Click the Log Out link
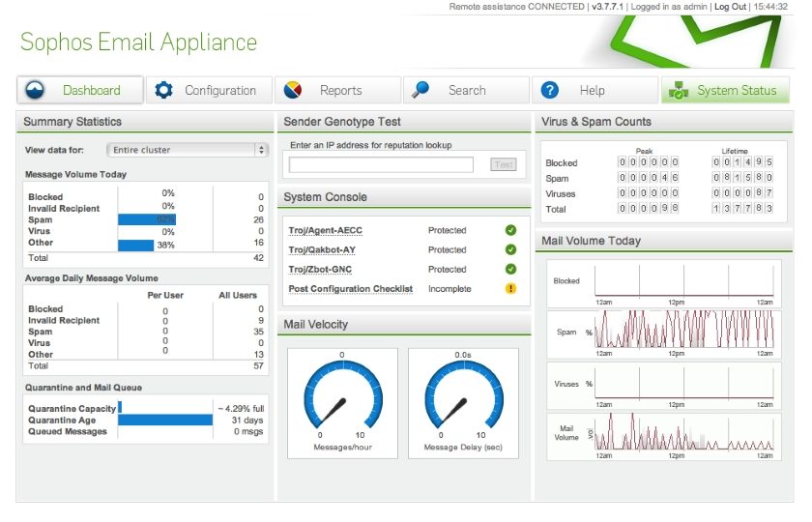The height and width of the screenshot is (522, 812). pos(730,7)
